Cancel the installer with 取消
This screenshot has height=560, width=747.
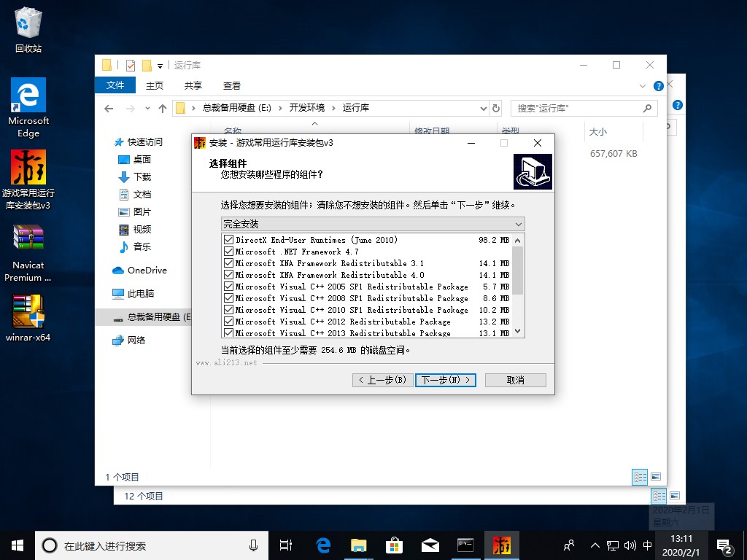pyautogui.click(x=516, y=380)
